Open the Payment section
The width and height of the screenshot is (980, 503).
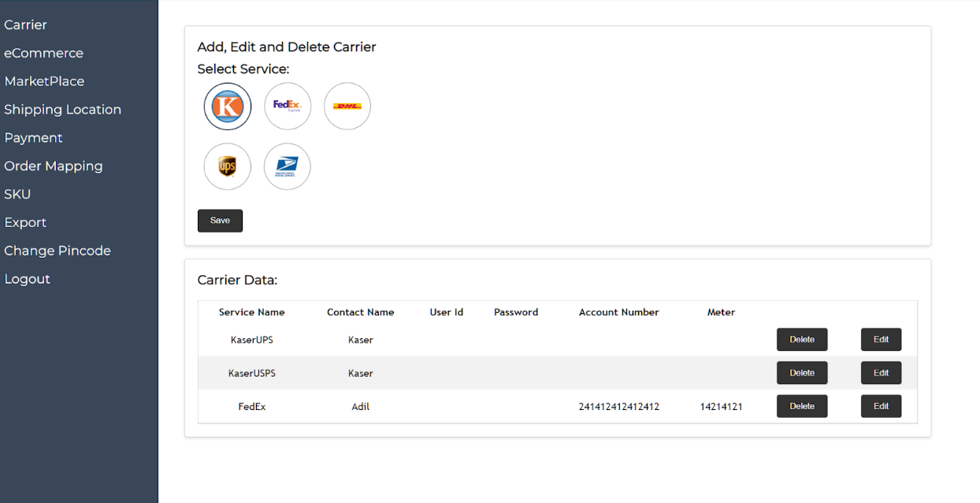[33, 138]
